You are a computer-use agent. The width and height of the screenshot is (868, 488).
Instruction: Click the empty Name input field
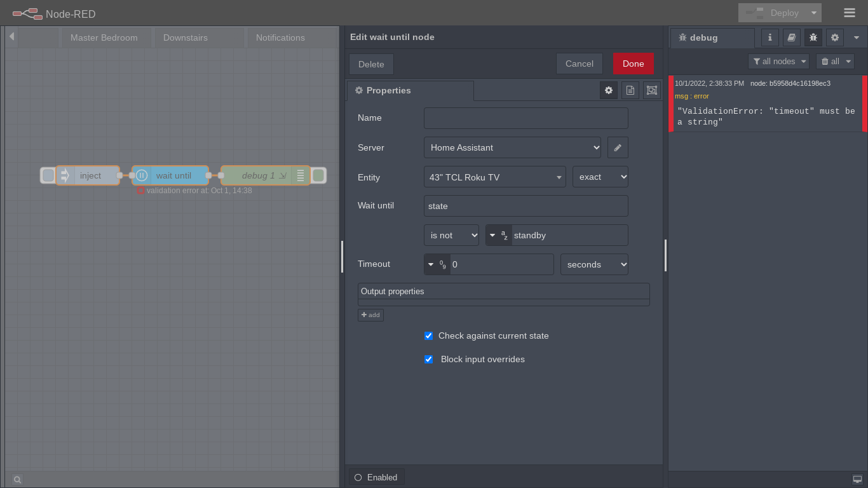click(526, 118)
